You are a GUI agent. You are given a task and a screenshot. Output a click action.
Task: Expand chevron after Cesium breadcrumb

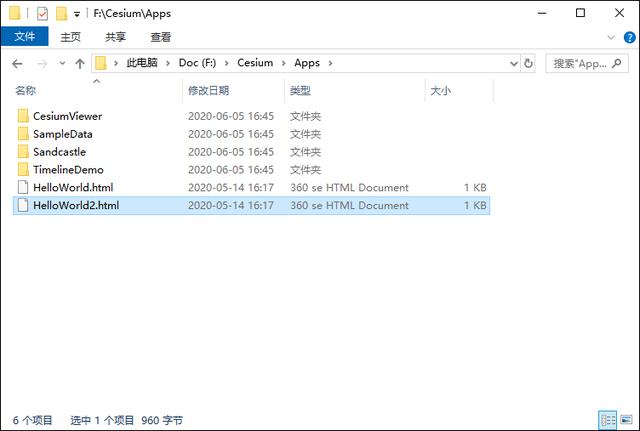click(x=284, y=63)
